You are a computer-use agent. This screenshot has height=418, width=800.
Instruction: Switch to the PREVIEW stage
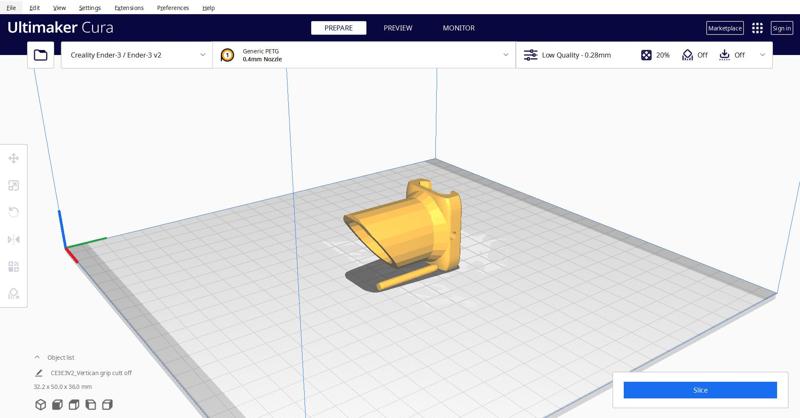(x=398, y=28)
